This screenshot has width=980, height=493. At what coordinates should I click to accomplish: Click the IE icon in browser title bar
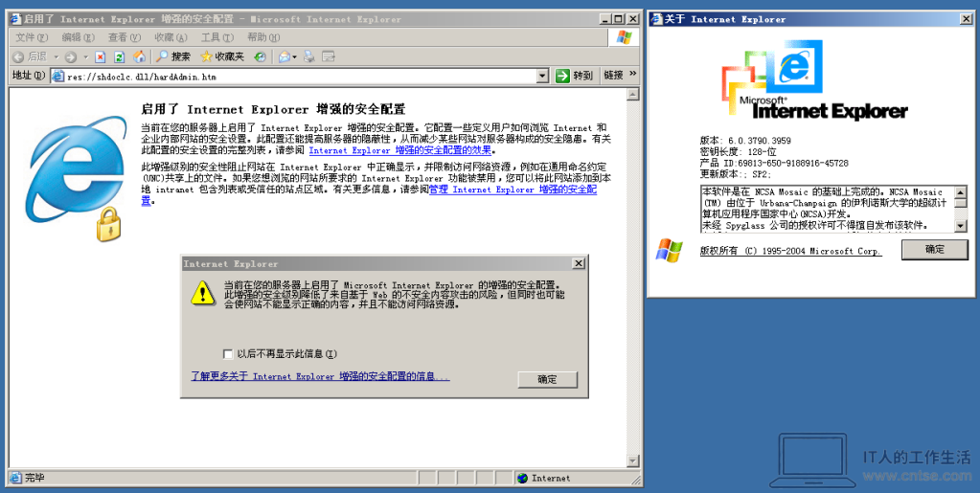click(16, 19)
